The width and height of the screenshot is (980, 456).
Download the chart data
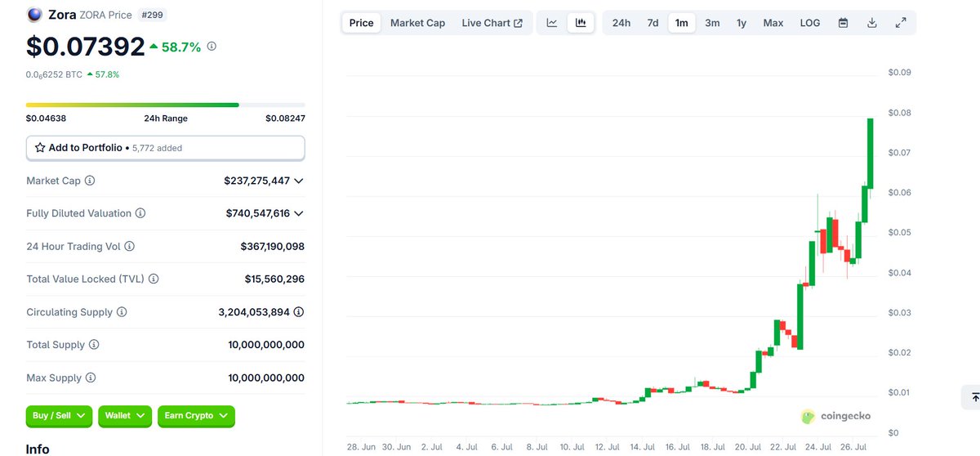[x=872, y=23]
